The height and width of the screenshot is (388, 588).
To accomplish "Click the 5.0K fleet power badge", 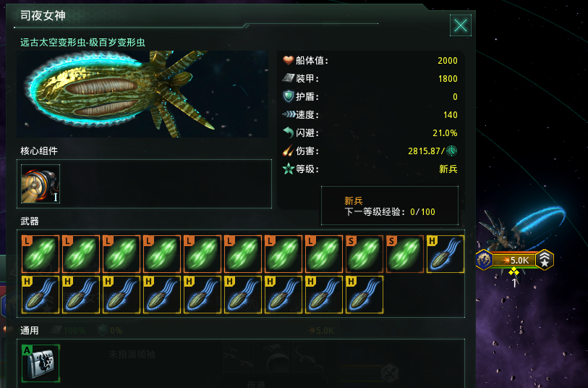I will [515, 260].
